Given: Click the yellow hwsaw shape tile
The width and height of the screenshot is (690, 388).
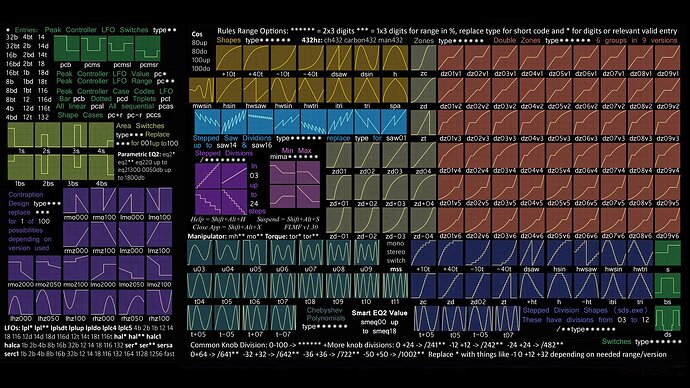Looking at the screenshot, I should pyautogui.click(x=256, y=90).
